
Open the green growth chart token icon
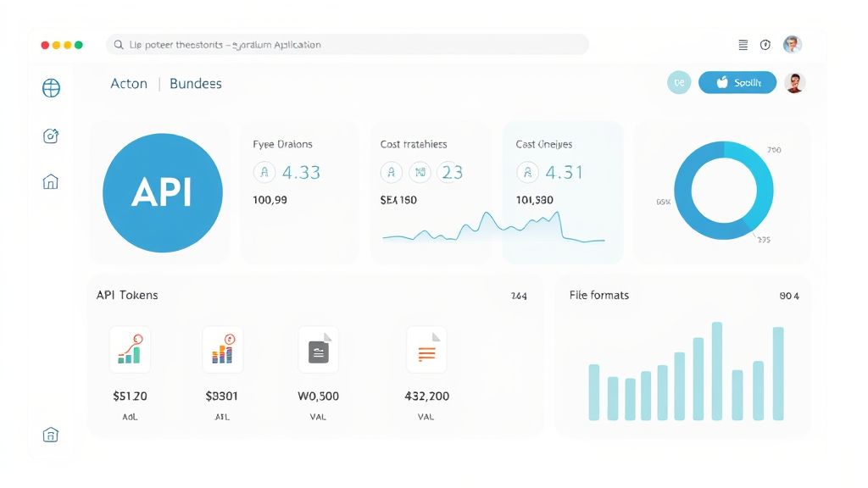(130, 349)
